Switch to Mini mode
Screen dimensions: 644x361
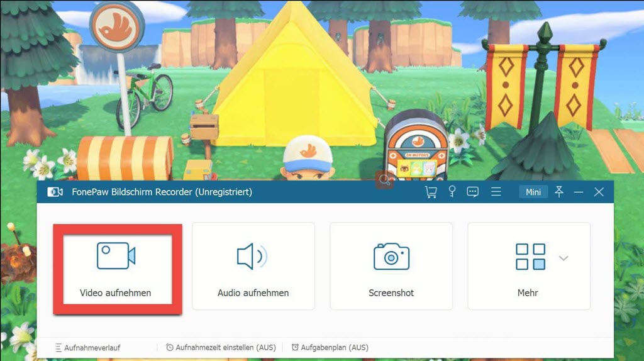coord(533,192)
